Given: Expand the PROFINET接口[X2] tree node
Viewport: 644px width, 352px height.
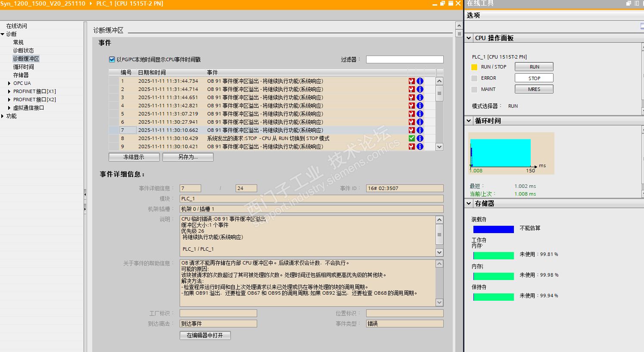Looking at the screenshot, I should click(x=9, y=100).
